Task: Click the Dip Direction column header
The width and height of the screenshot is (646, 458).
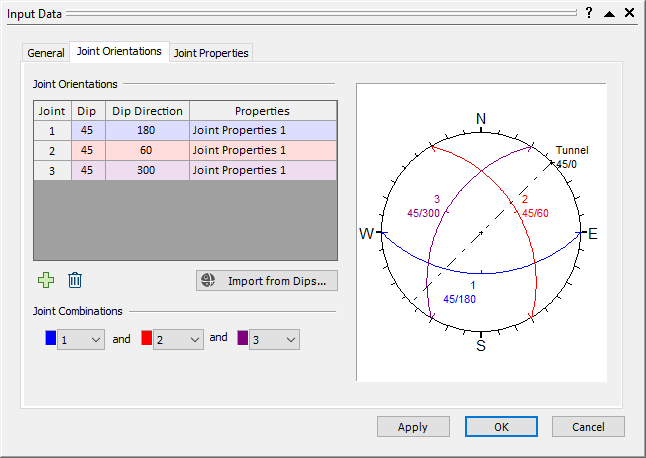Action: 147,111
